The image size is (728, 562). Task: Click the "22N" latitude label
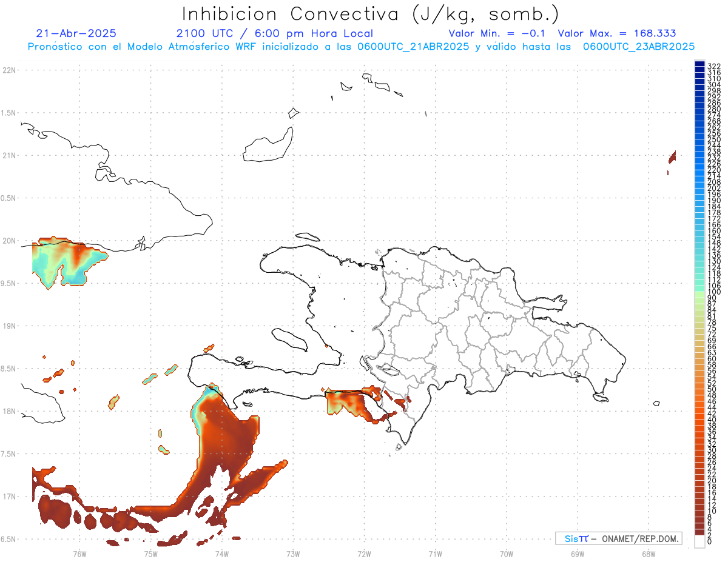[9, 70]
